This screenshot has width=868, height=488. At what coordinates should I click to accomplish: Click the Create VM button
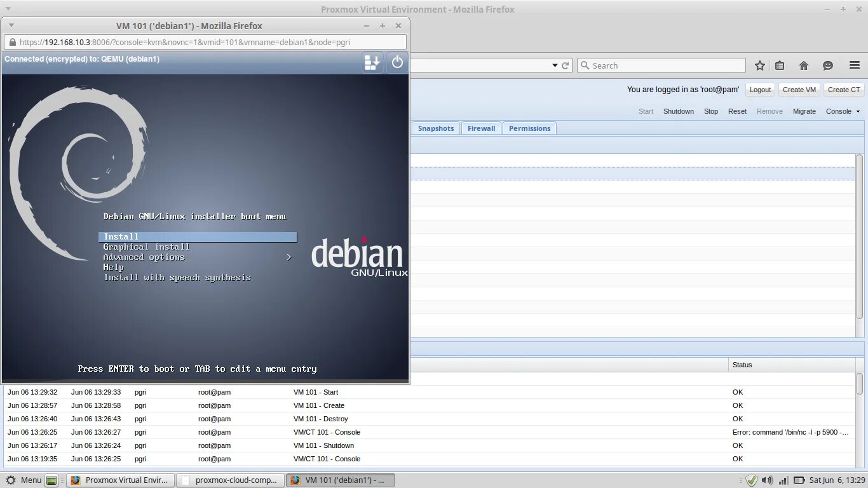coord(799,90)
